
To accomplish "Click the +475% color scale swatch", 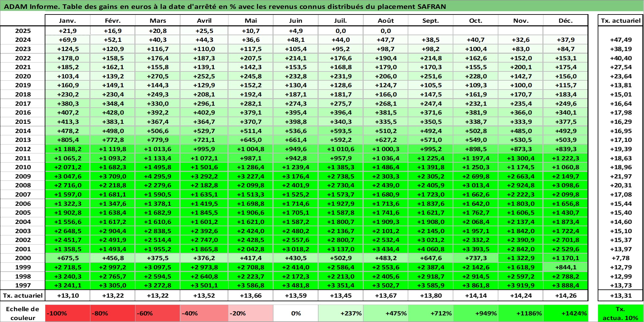I will [x=386, y=313].
